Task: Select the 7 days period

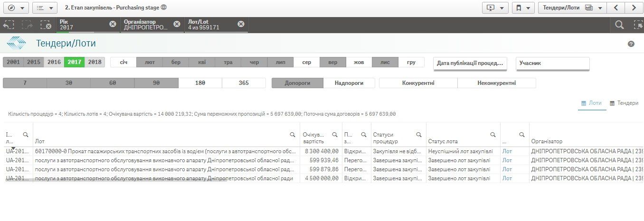Action: coord(25,83)
